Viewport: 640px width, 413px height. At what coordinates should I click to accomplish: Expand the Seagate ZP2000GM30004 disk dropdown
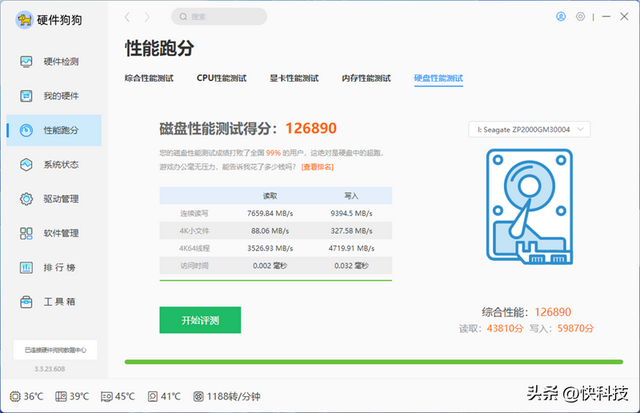[529, 129]
